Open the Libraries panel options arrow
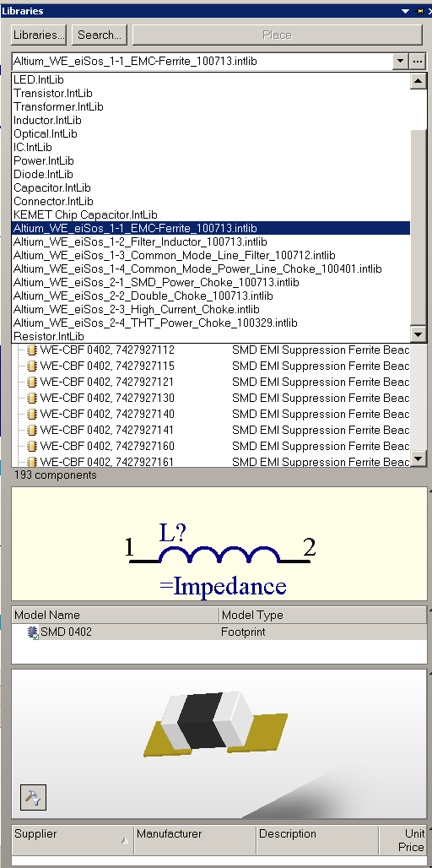The image size is (432, 868). click(x=406, y=11)
